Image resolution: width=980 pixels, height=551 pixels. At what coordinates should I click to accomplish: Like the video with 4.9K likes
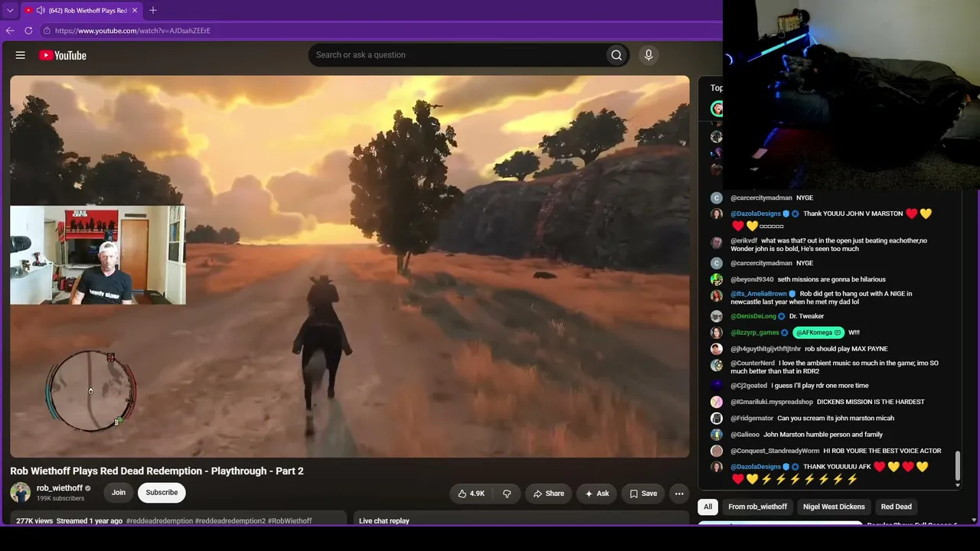click(x=471, y=494)
